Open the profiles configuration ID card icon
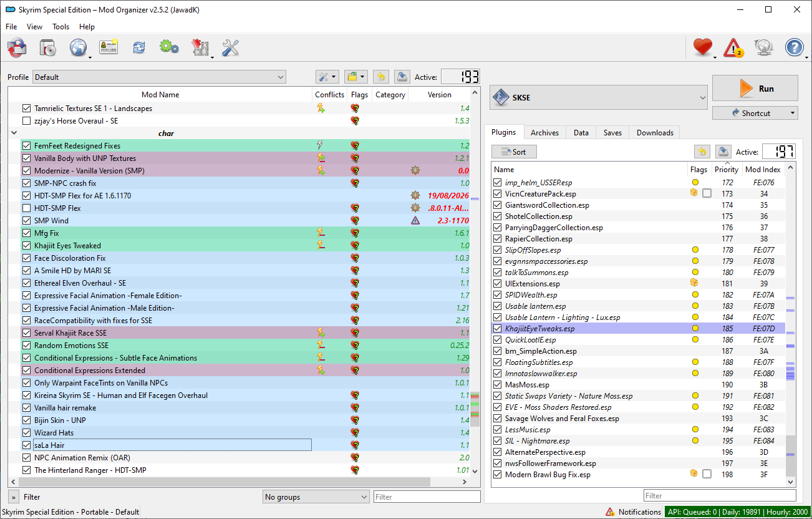This screenshot has height=519, width=812. coord(109,47)
